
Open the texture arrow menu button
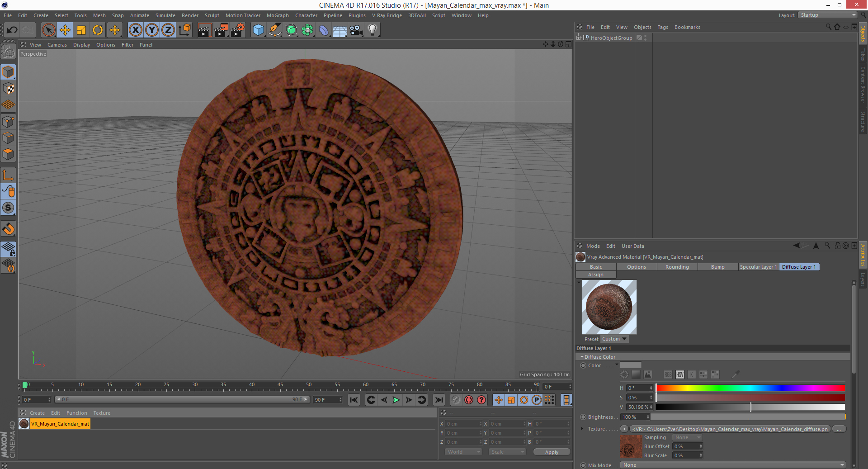[624, 429]
